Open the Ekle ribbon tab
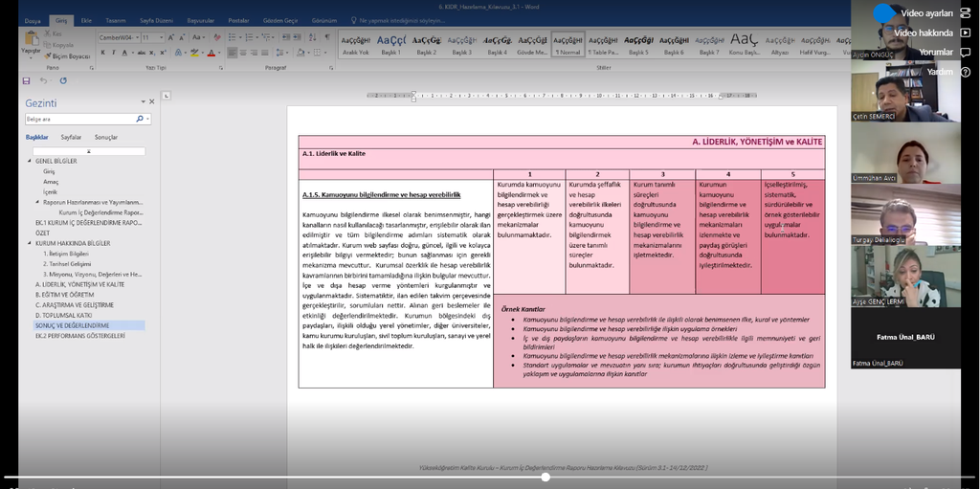This screenshot has height=489, width=980. (87, 19)
